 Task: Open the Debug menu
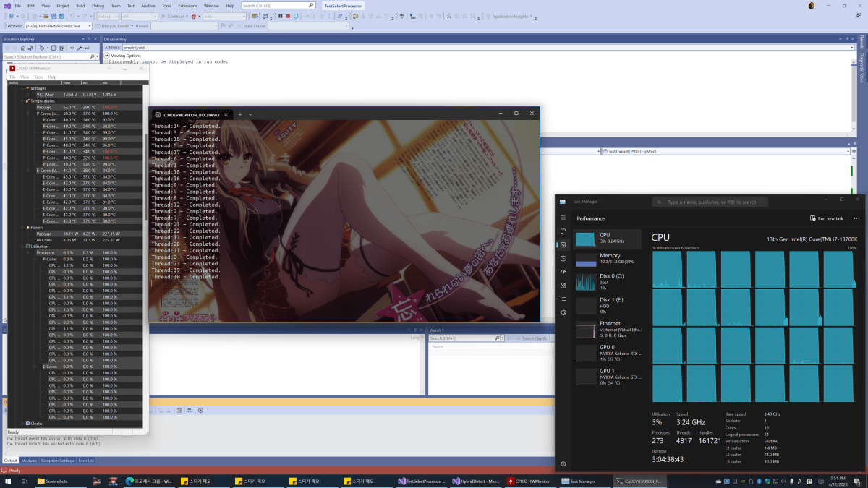pos(98,5)
